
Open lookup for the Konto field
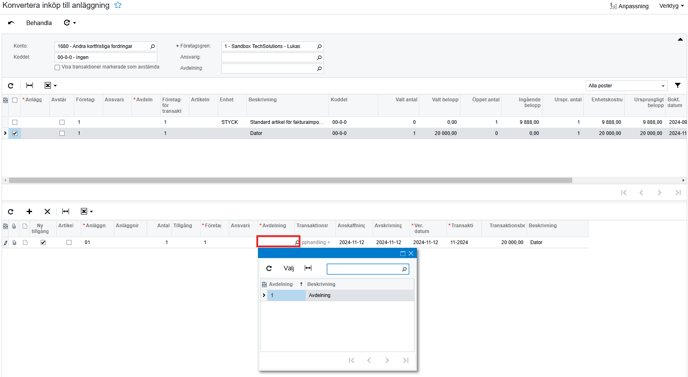pyautogui.click(x=153, y=46)
